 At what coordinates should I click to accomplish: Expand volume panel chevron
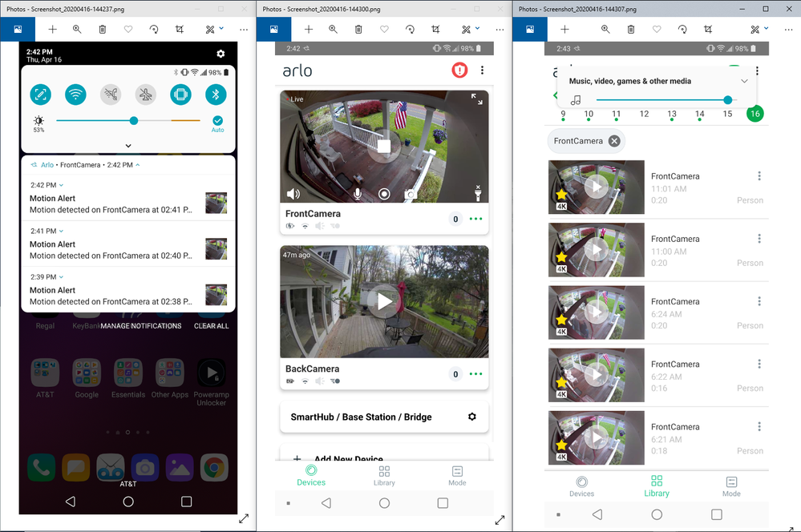point(744,81)
